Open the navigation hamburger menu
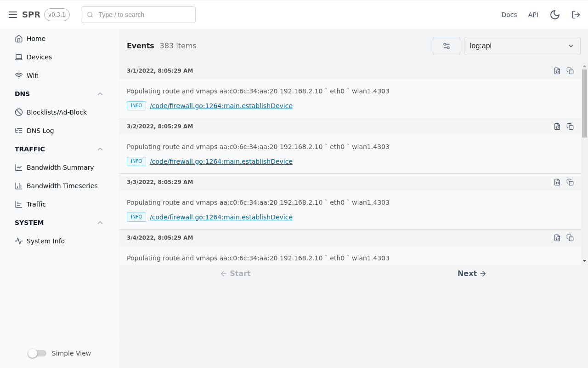This screenshot has height=368, width=588. click(x=13, y=14)
